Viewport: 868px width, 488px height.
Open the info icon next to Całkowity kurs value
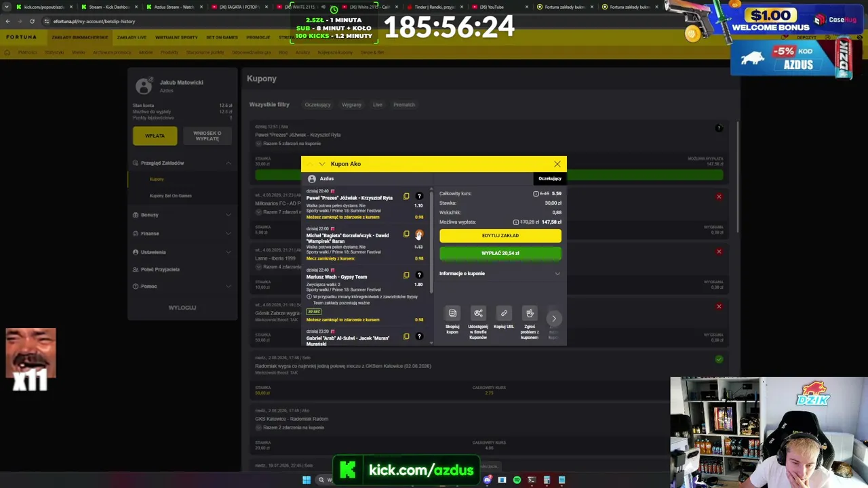tap(536, 194)
